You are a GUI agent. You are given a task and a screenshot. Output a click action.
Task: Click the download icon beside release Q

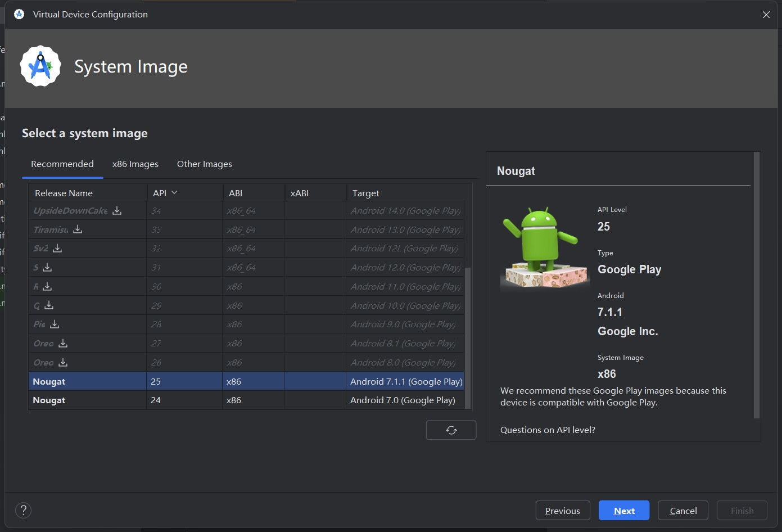[49, 305]
